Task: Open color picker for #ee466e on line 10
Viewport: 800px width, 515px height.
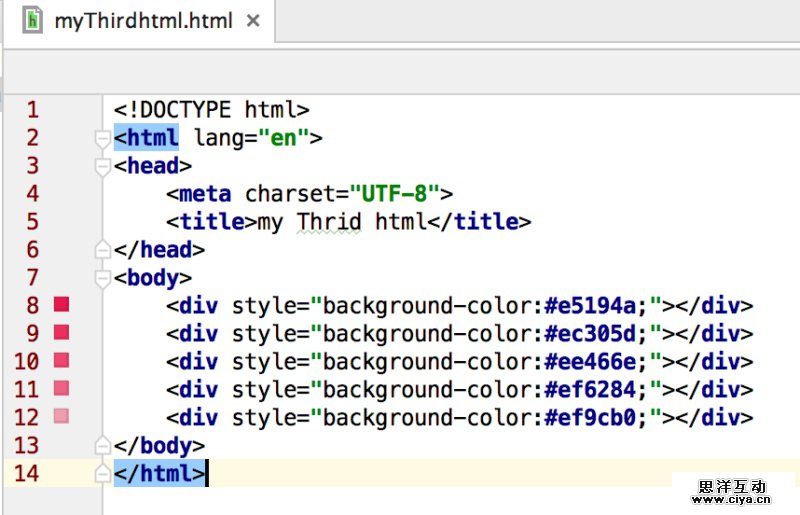Action: click(x=61, y=361)
